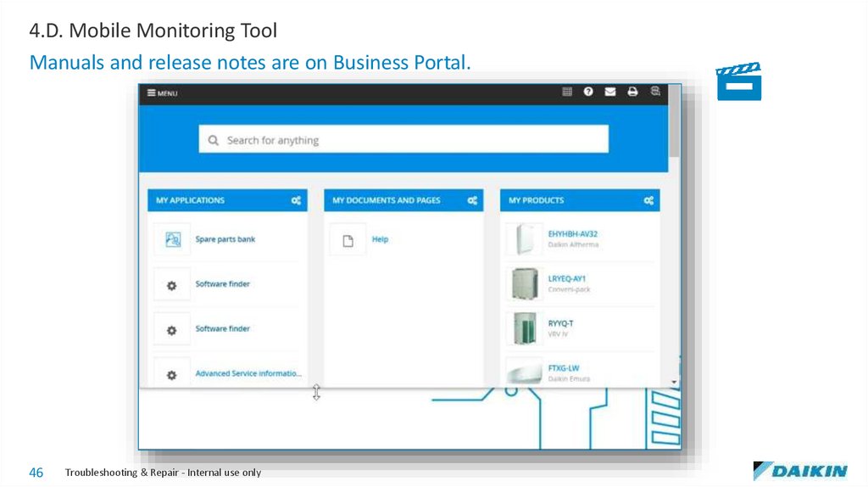This screenshot has height=487, width=868.
Task: Click the Daikin Altherma subtitle text
Action: pyautogui.click(x=573, y=245)
